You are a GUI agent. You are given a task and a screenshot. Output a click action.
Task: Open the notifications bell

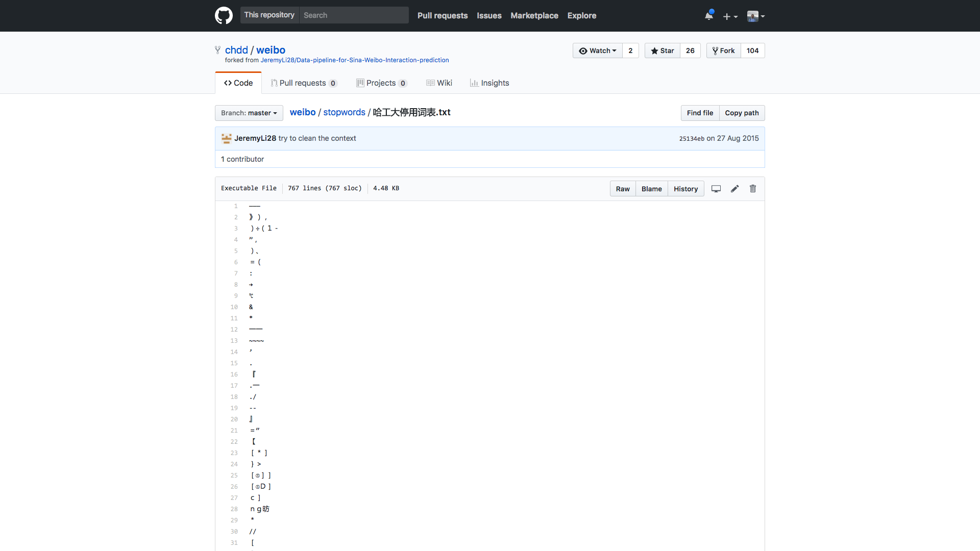point(709,15)
